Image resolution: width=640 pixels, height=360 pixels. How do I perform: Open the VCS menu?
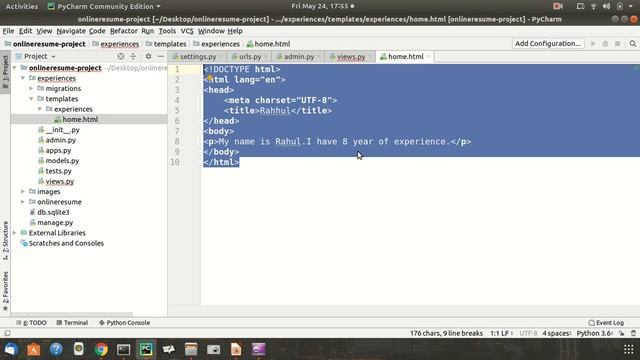click(187, 31)
